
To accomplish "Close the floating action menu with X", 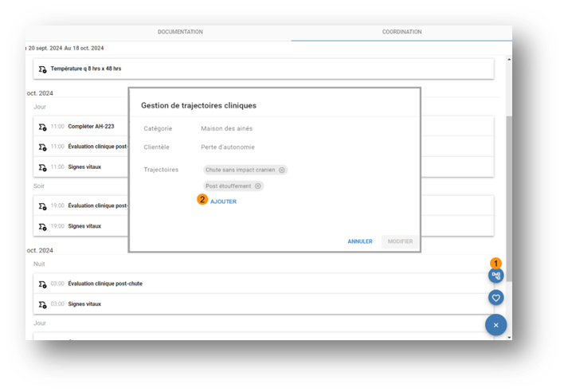I will (x=495, y=325).
